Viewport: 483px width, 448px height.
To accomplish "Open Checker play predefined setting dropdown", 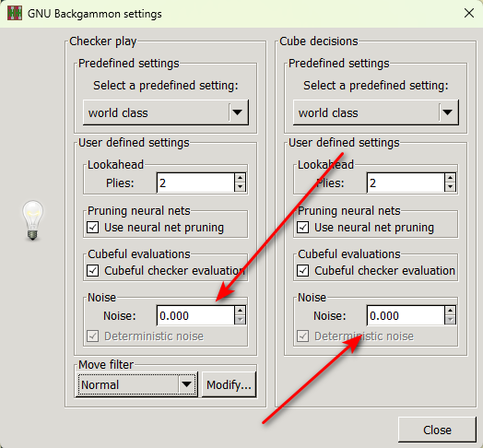I will point(165,112).
